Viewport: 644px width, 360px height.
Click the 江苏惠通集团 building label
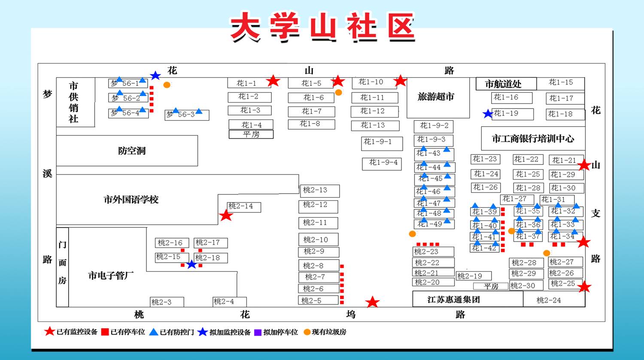tap(453, 299)
